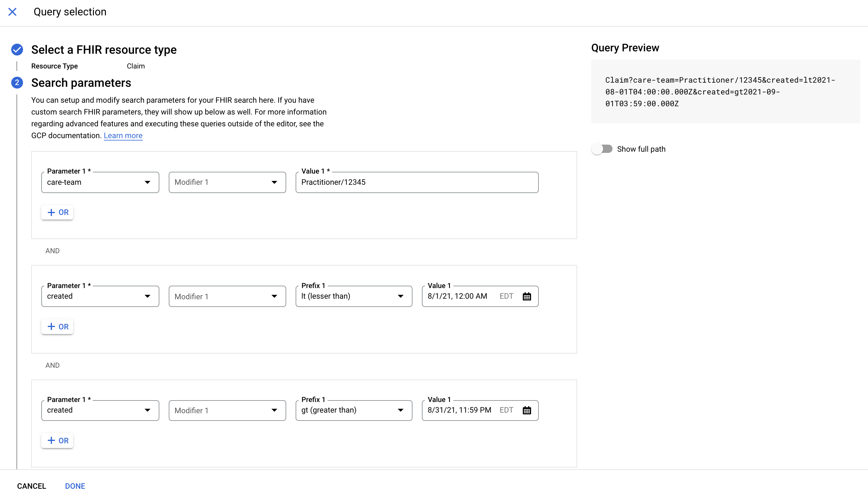
Task: Click the blue checkmark FHIR step icon
Action: click(x=17, y=49)
